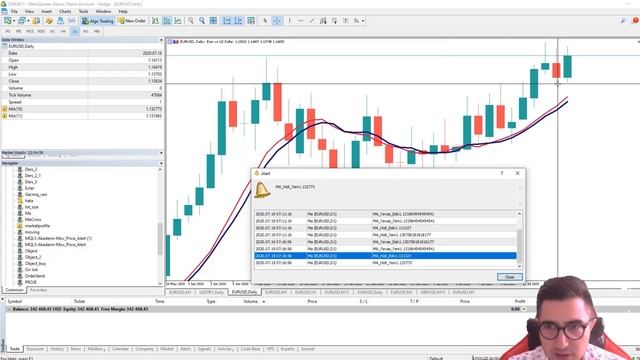640x360 pixels.
Task: Toggle the Navigator panel toolbar icon
Action: pos(60,20)
